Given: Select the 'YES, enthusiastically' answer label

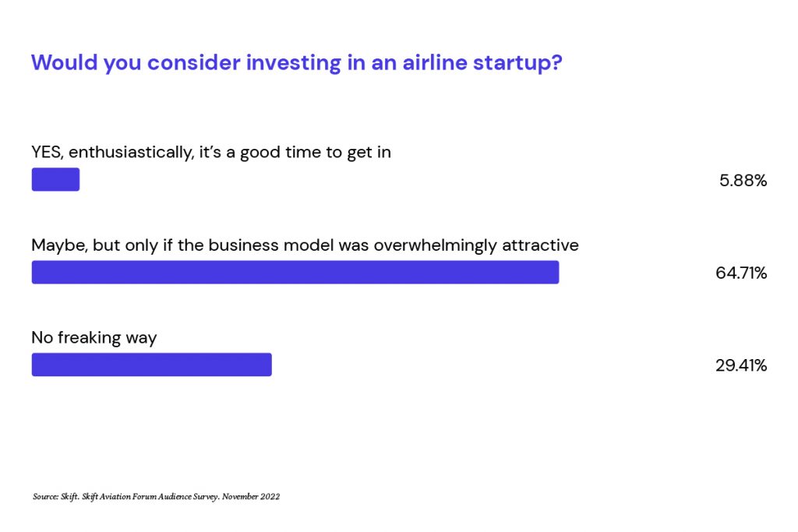Looking at the screenshot, I should (x=210, y=152).
